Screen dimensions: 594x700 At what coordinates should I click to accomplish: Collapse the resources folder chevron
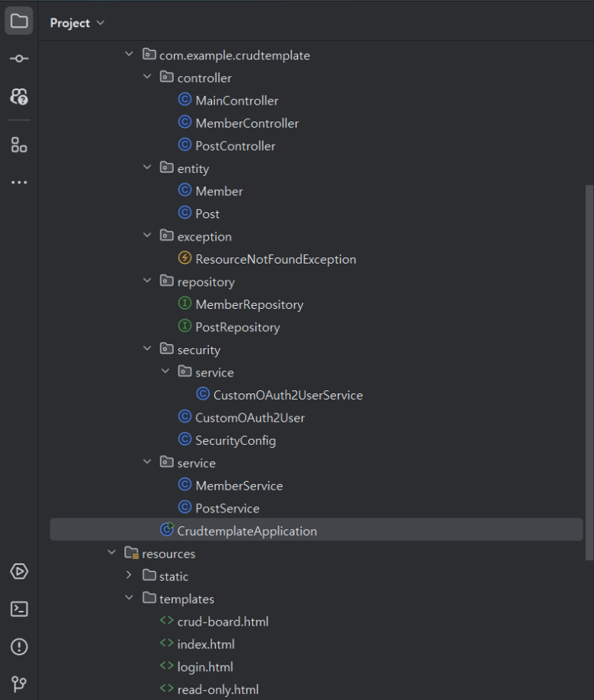point(111,552)
